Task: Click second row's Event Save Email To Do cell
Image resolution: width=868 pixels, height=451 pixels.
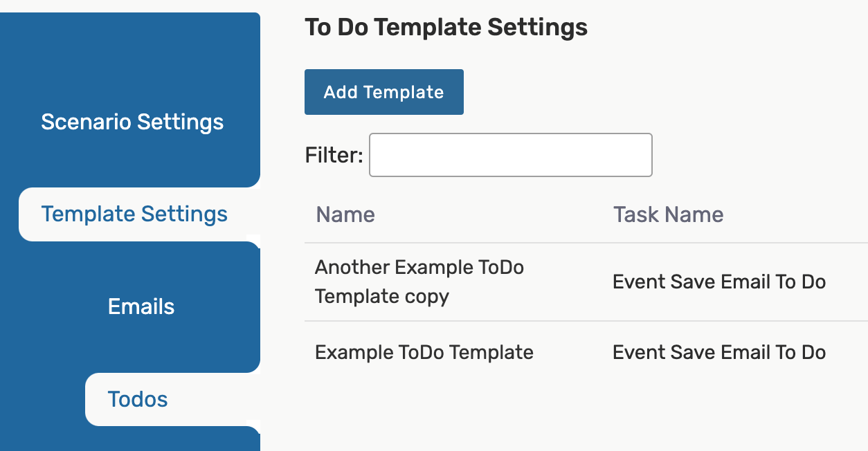Action: pos(718,352)
